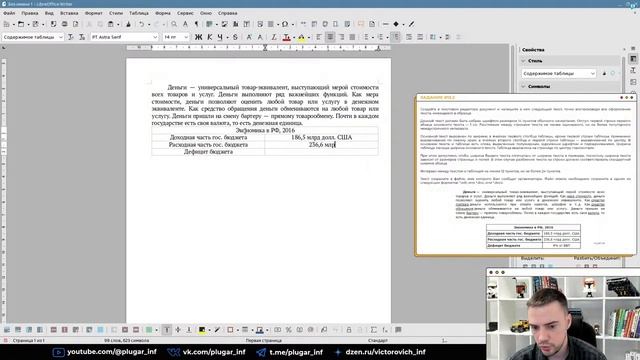Open the 'Файл' menu
640x360 pixels.
tap(9, 13)
